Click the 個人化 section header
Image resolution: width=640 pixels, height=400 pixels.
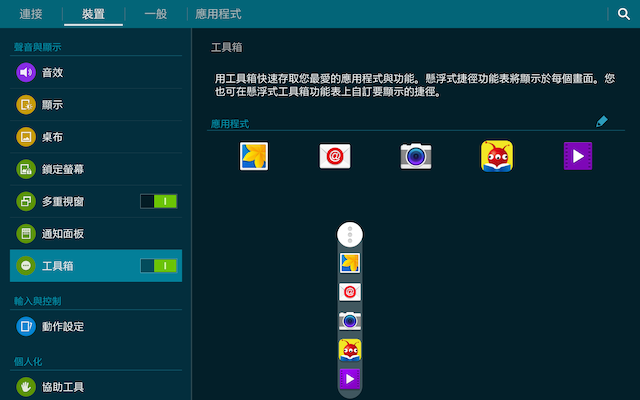(28, 361)
